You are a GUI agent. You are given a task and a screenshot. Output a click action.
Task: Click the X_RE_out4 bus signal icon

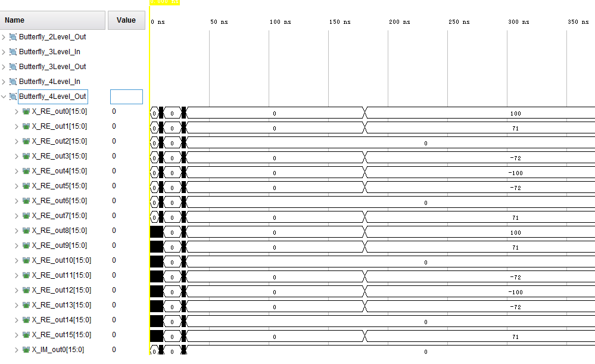coord(26,171)
